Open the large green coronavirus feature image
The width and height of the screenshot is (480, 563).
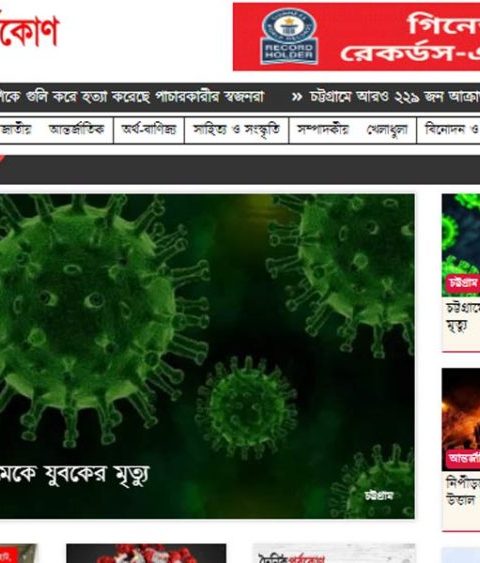pyautogui.click(x=207, y=356)
